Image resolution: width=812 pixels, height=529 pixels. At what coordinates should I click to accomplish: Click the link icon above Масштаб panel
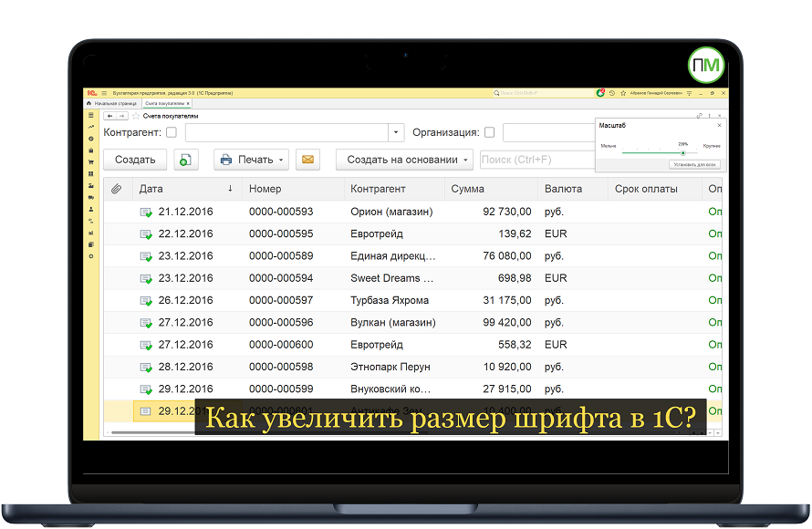click(x=699, y=116)
